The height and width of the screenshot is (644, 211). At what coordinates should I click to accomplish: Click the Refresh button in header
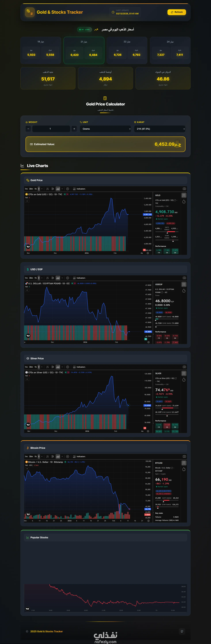(177, 12)
